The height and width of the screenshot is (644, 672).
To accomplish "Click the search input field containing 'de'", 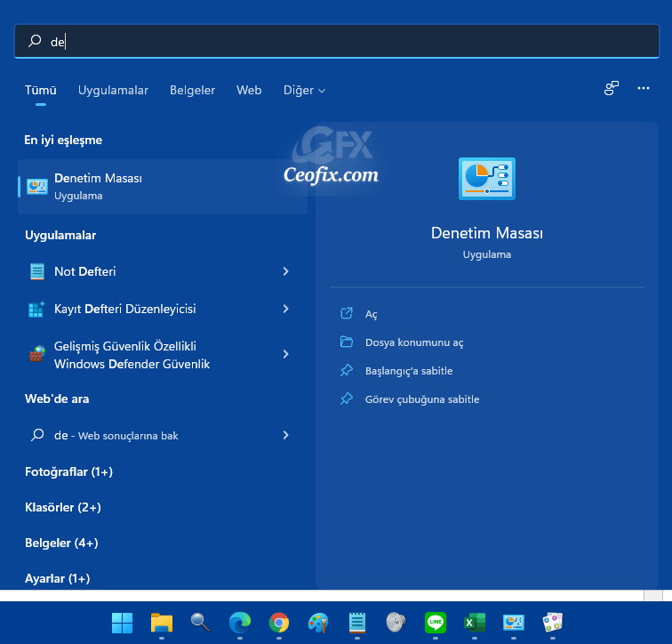I will 337,41.
